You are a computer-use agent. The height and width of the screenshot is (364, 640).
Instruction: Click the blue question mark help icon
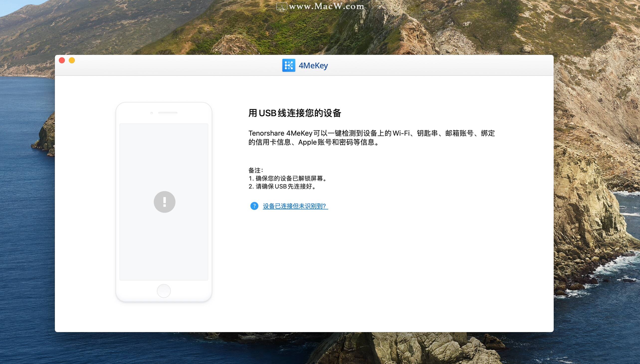[254, 206]
